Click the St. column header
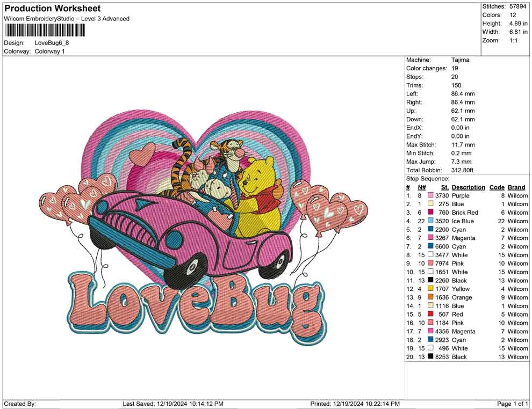This screenshot has width=532, height=409. click(x=445, y=187)
